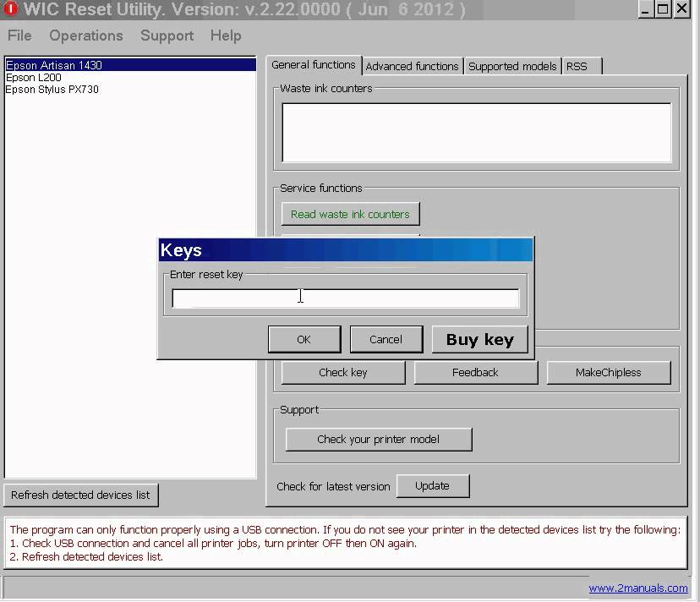Image resolution: width=700 pixels, height=602 pixels.
Task: Cancel the Keys dialog
Action: tap(386, 339)
